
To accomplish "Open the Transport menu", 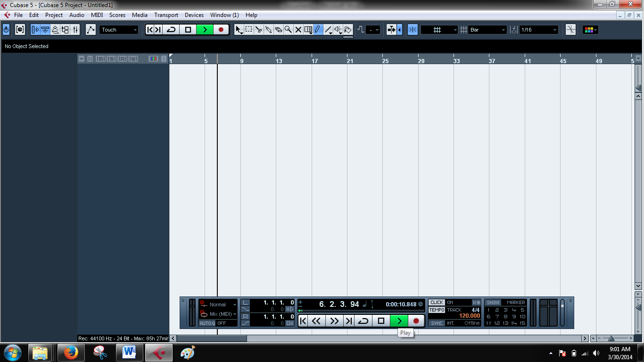I will tap(166, 15).
